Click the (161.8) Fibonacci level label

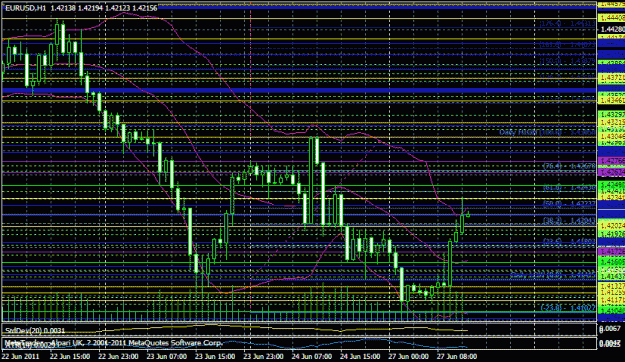coord(567,45)
